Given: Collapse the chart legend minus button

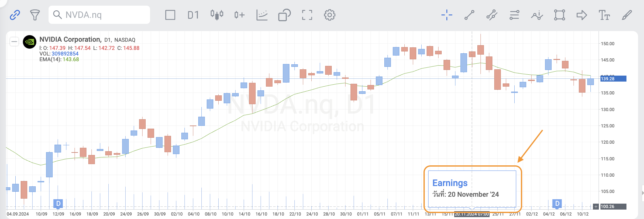Looking at the screenshot, I should pyautogui.click(x=14, y=41).
